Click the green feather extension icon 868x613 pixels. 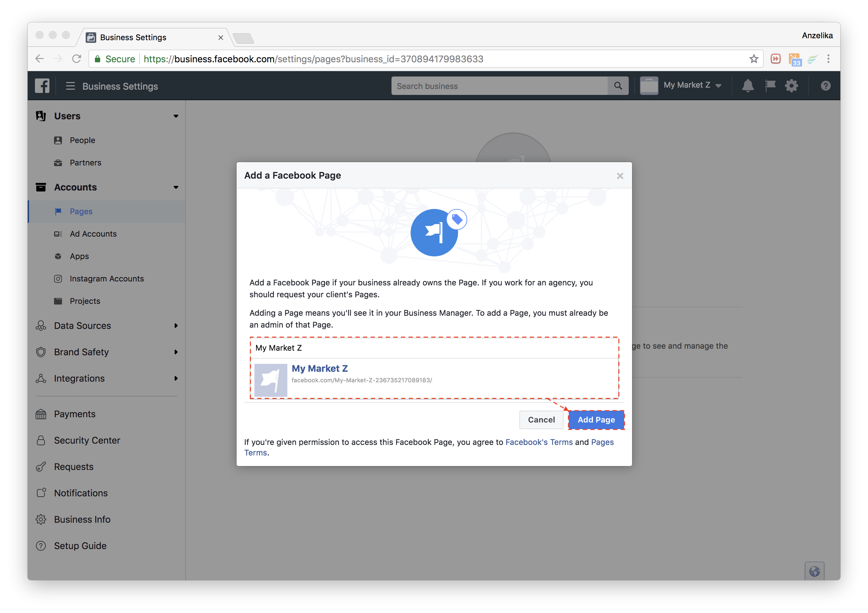812,59
